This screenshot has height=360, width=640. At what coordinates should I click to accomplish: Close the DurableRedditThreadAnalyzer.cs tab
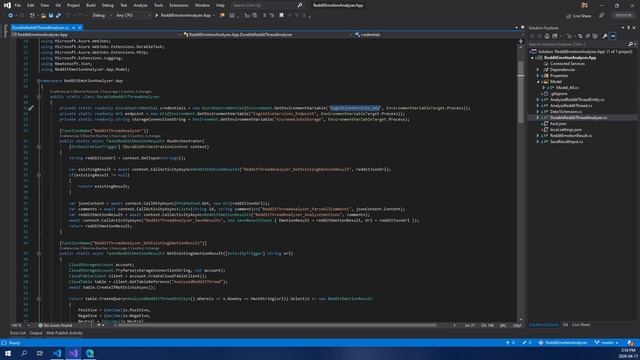(80, 28)
